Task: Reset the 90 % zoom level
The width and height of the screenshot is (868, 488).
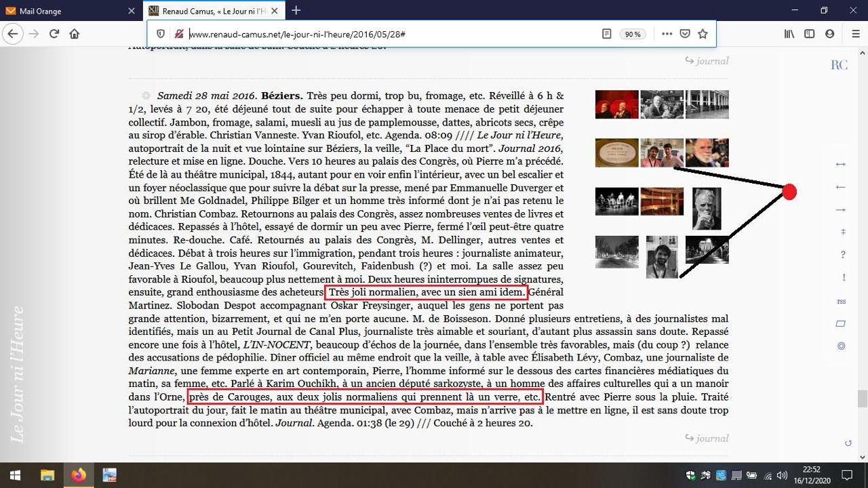Action: click(x=633, y=34)
